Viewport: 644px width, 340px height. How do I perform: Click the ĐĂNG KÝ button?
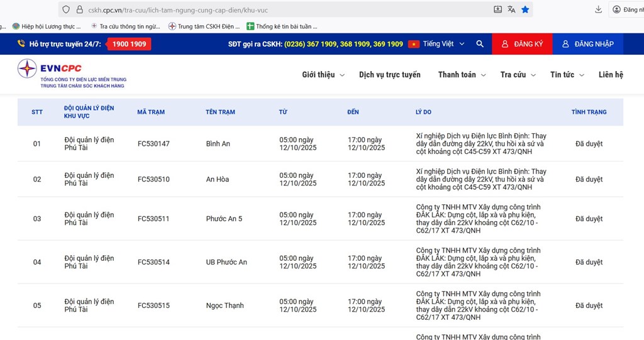(522, 44)
